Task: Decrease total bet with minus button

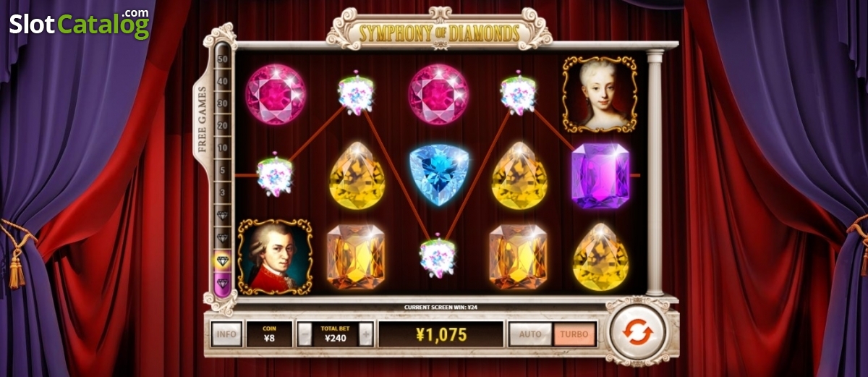Action: (x=305, y=334)
